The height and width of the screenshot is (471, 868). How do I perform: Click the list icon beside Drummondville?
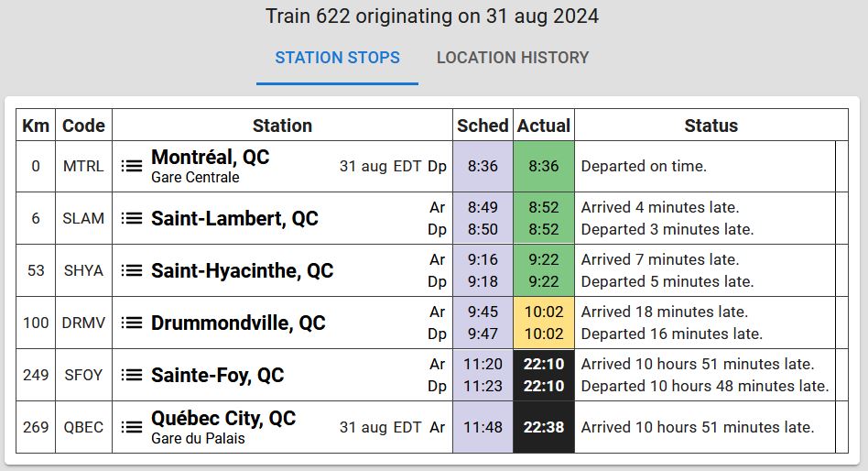tap(133, 323)
